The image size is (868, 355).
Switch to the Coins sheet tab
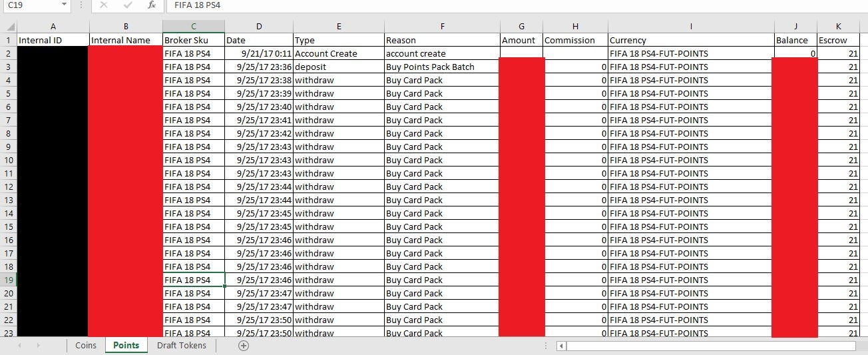(86, 345)
